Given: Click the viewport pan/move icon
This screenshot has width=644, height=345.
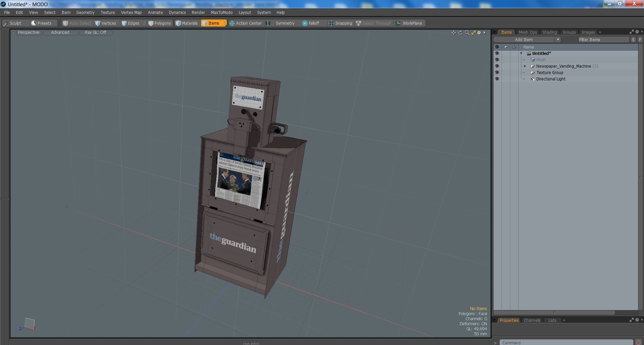Looking at the screenshot, I should click(x=453, y=33).
